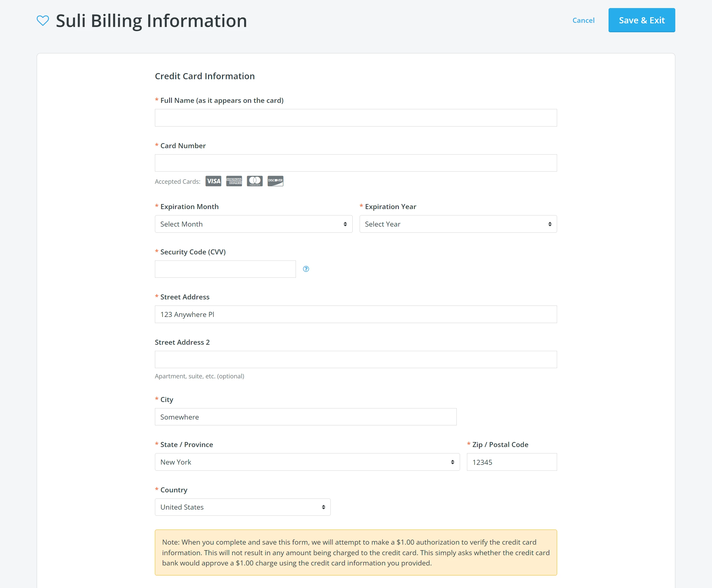
Task: Click the Save & Exit button
Action: click(642, 20)
